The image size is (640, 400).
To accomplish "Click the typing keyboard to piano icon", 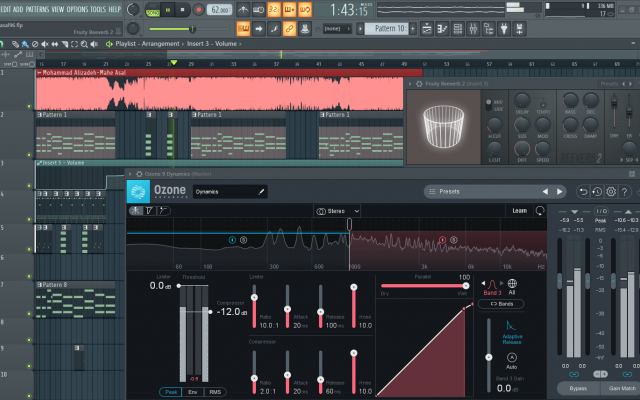I will pyautogui.click(x=243, y=29).
